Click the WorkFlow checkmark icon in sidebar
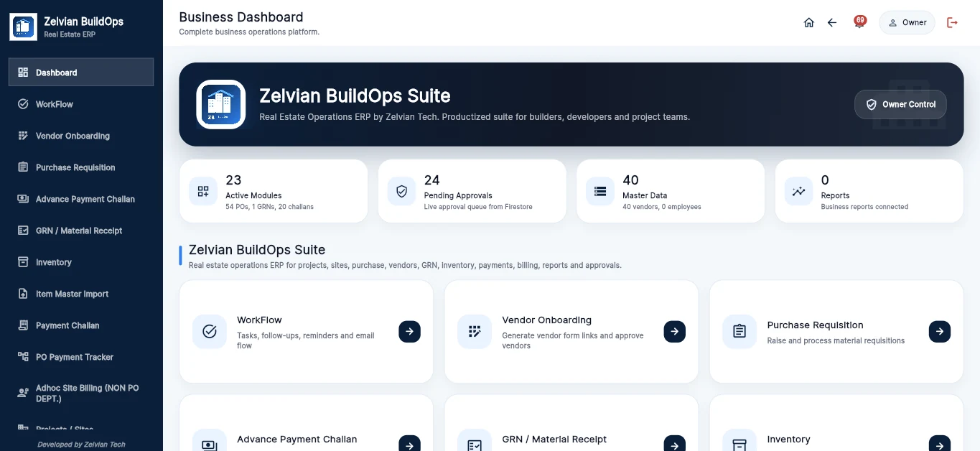The height and width of the screenshot is (451, 980). (x=23, y=104)
